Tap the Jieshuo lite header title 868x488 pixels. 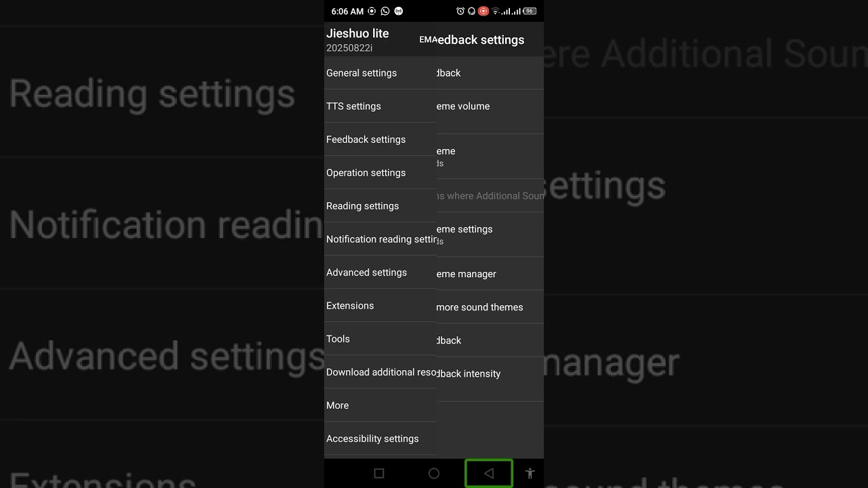[x=357, y=33]
